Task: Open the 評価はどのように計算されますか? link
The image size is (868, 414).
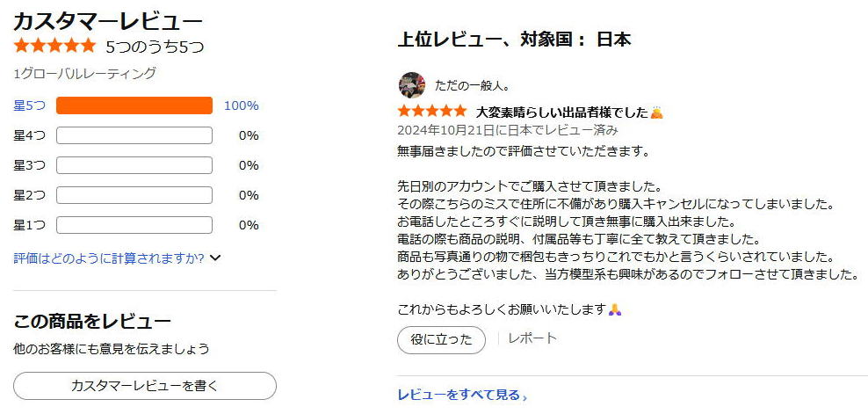Action: tap(109, 258)
